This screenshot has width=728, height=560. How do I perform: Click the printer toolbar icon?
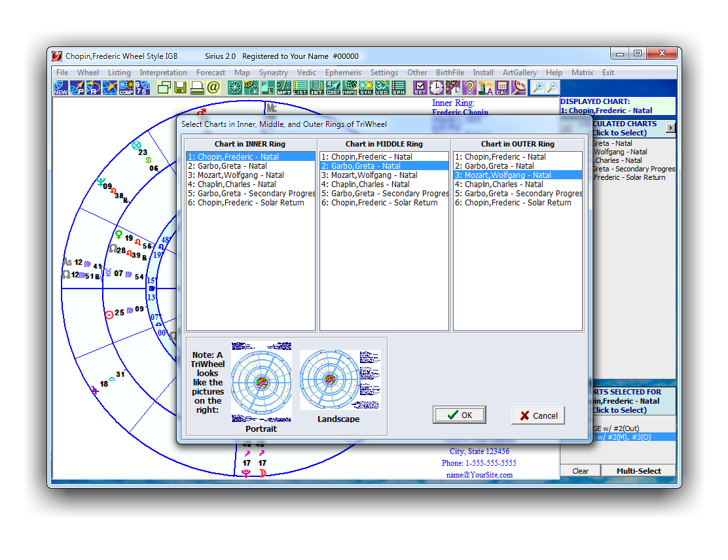pos(197,87)
